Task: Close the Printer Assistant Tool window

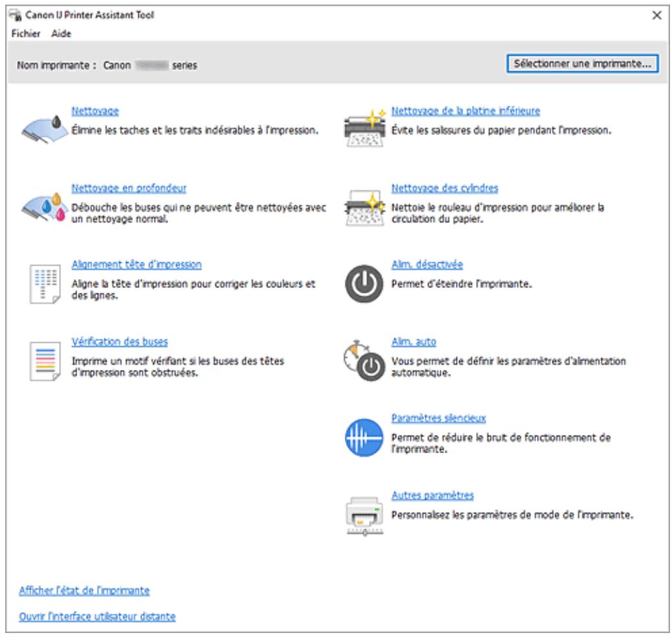Action: 656,16
